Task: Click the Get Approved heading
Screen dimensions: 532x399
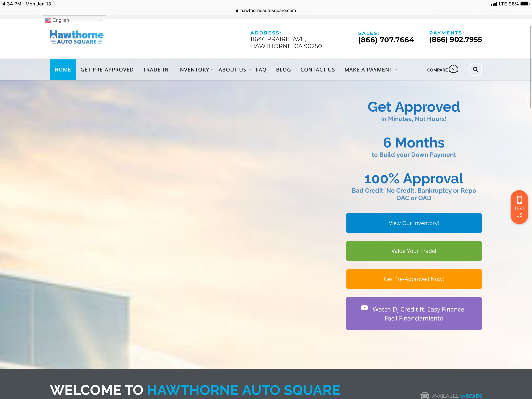Action: [x=414, y=107]
